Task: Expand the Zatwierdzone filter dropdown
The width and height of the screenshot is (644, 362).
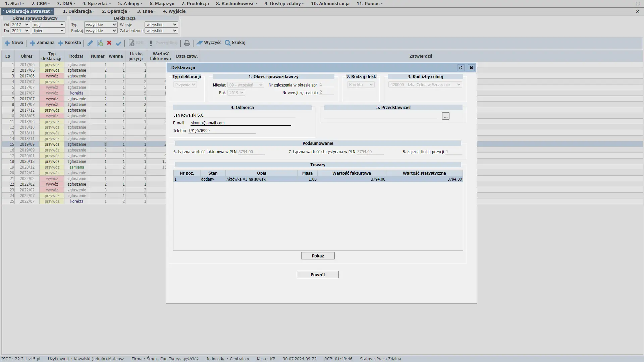Action: pos(161,31)
